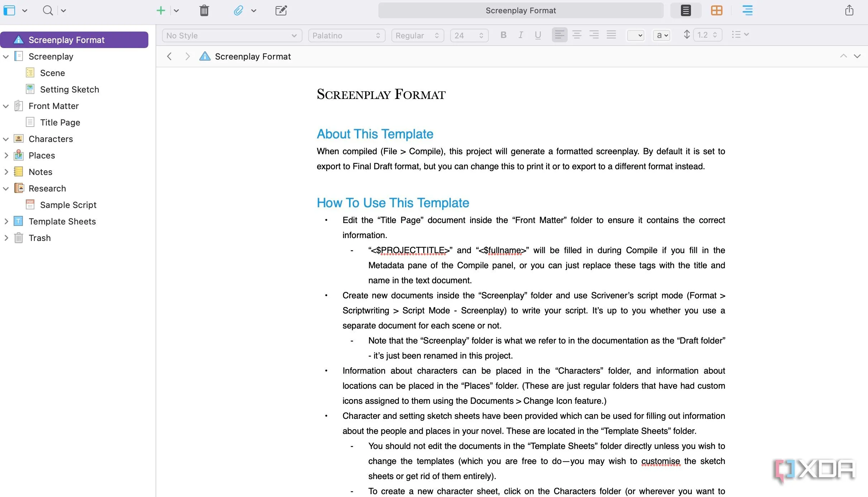This screenshot has width=868, height=497.
Task: Toggle the binder sidebar view icon
Action: 9,10
